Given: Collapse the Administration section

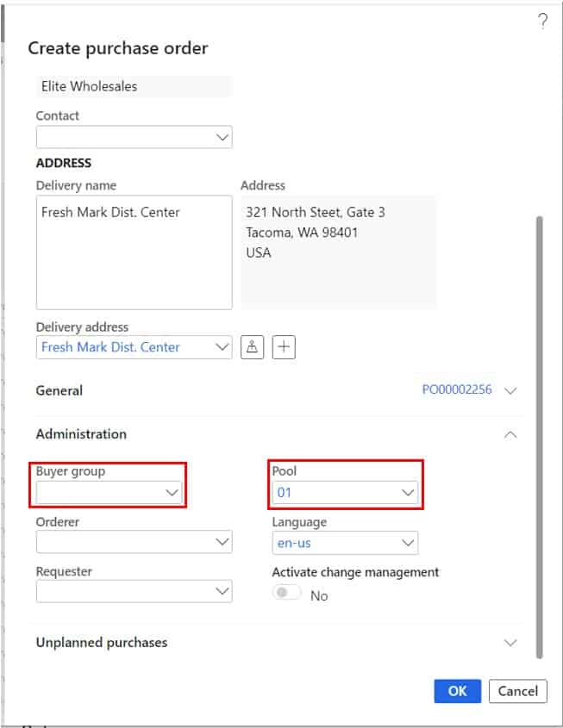Looking at the screenshot, I should coord(510,436).
